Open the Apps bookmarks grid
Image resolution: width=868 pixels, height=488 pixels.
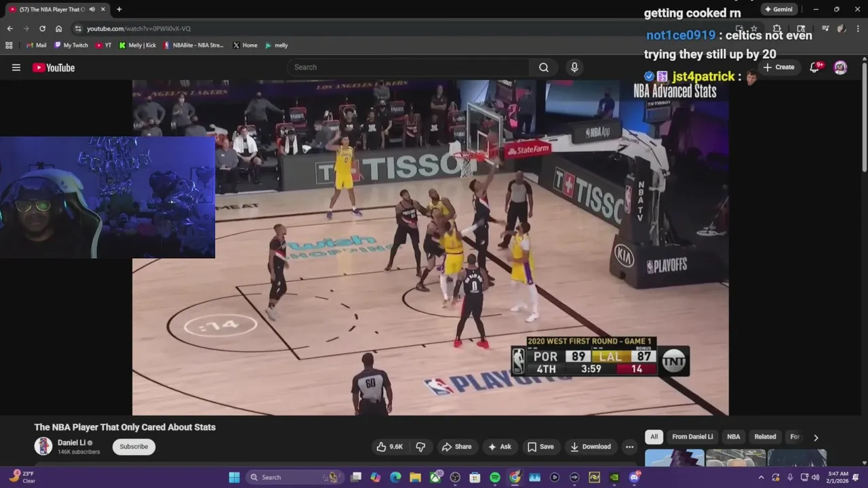pos(9,45)
